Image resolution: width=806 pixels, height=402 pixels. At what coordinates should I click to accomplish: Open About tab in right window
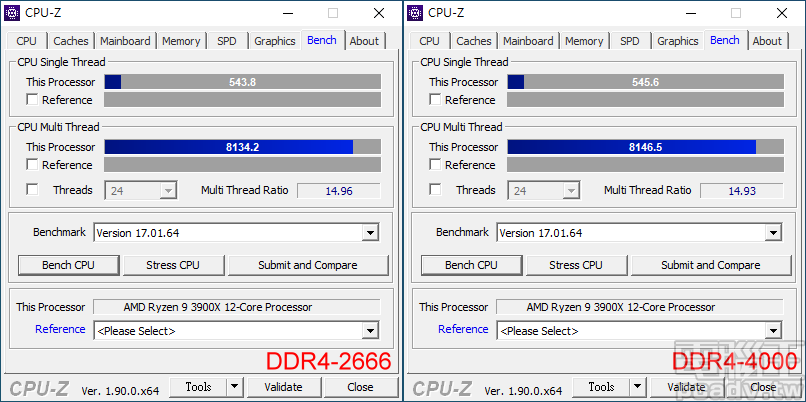[767, 41]
